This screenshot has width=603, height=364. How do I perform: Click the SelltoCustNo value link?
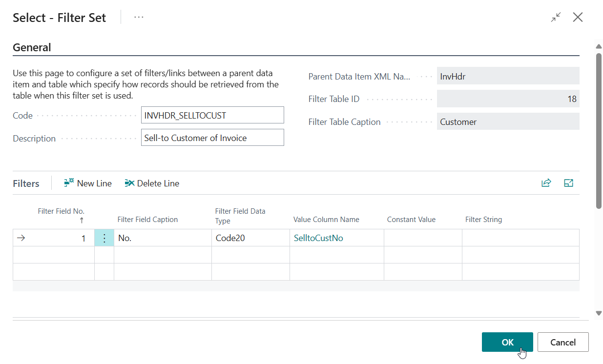[x=318, y=238]
